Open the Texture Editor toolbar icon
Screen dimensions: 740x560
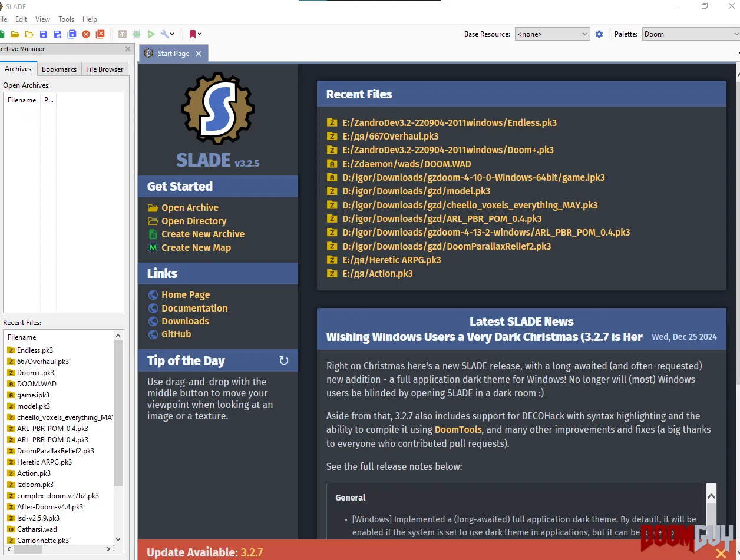click(x=123, y=34)
